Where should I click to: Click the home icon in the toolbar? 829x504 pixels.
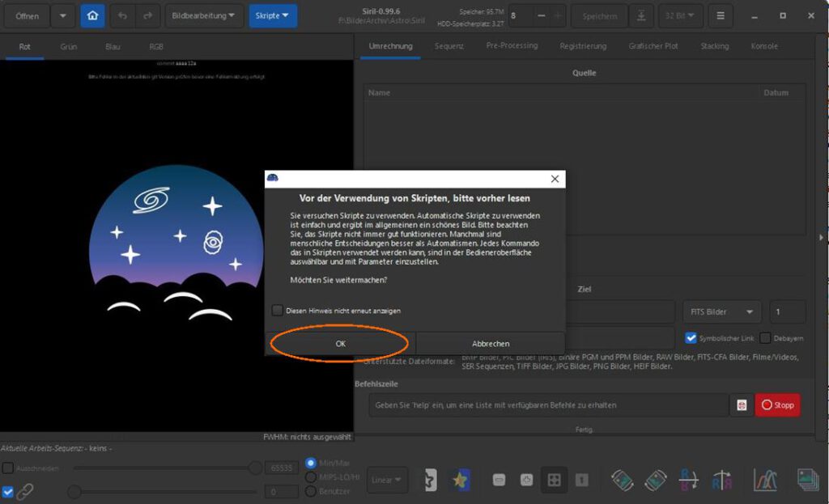tap(92, 15)
